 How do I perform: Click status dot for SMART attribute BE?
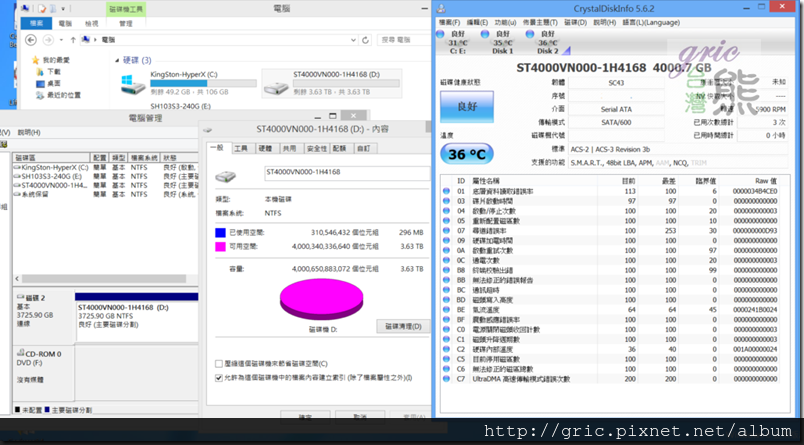tap(446, 310)
